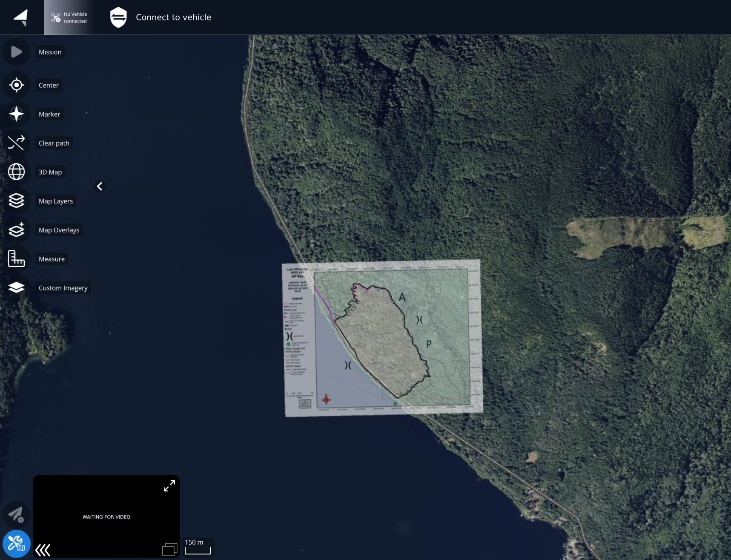Open the Map Overlays menu
Viewport: 731px width, 560px height.
pyautogui.click(x=16, y=230)
